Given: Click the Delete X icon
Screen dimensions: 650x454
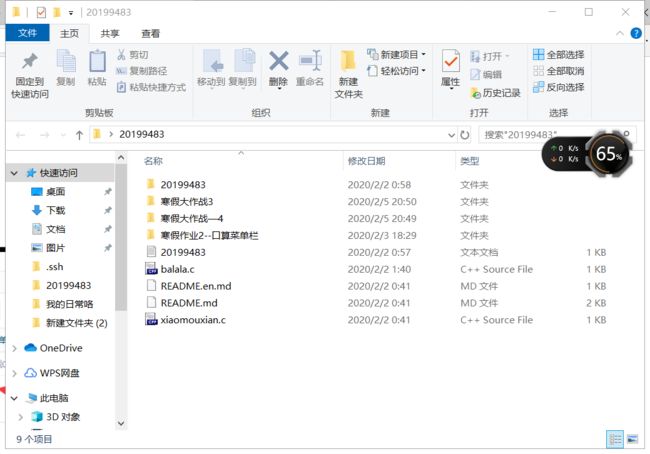Looking at the screenshot, I should click(279, 61).
